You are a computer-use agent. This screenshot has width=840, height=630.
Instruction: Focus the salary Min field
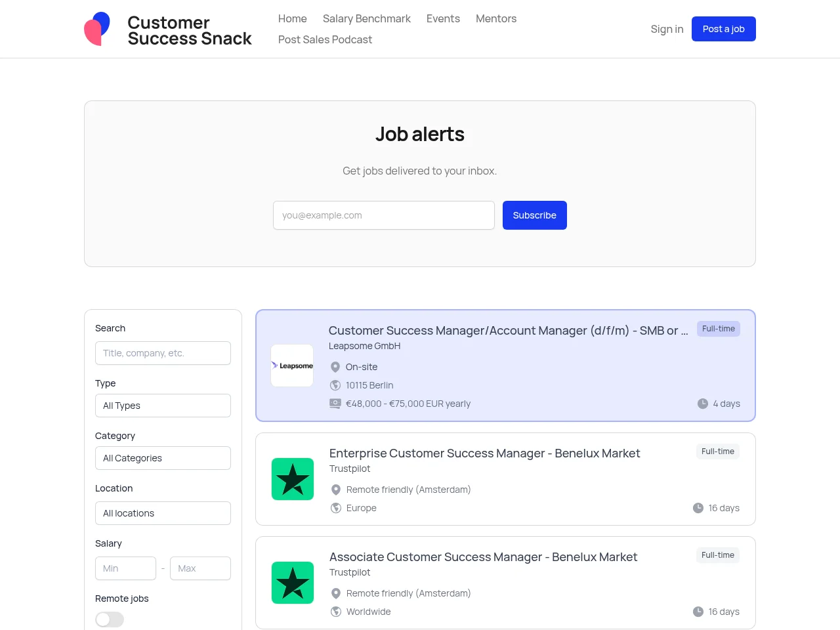pos(125,568)
